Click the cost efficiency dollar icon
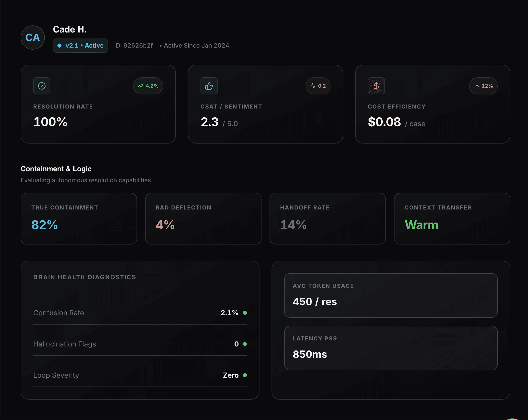Viewport: 528px width, 420px height. [376, 86]
